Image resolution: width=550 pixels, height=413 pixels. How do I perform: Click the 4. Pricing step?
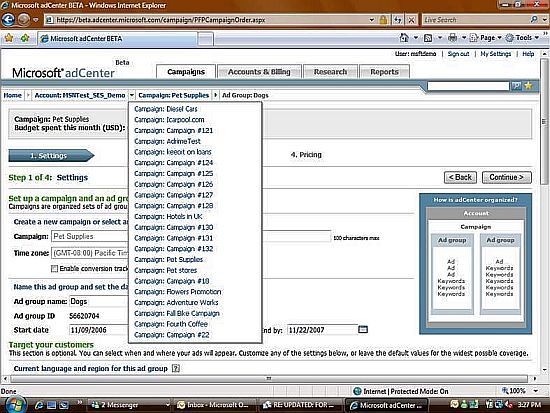306,155
